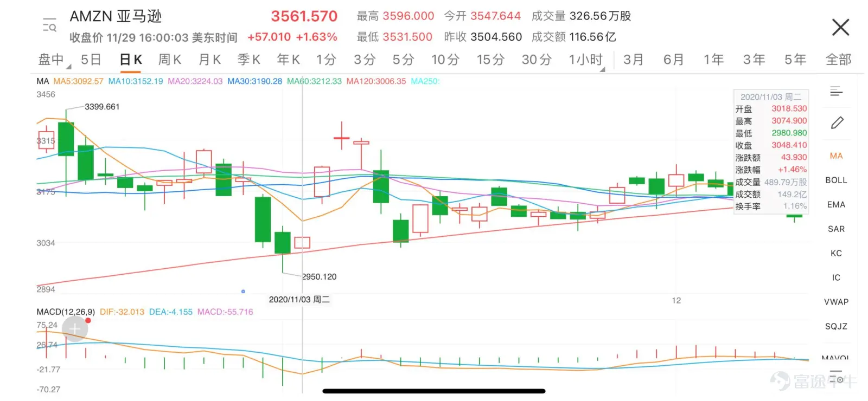Enable the SAR indicator
This screenshot has width=868, height=401.
[836, 229]
